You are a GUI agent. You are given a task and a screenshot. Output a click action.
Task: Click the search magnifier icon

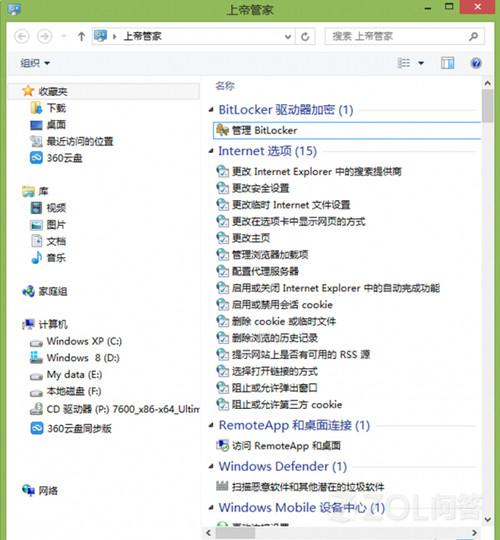[474, 36]
